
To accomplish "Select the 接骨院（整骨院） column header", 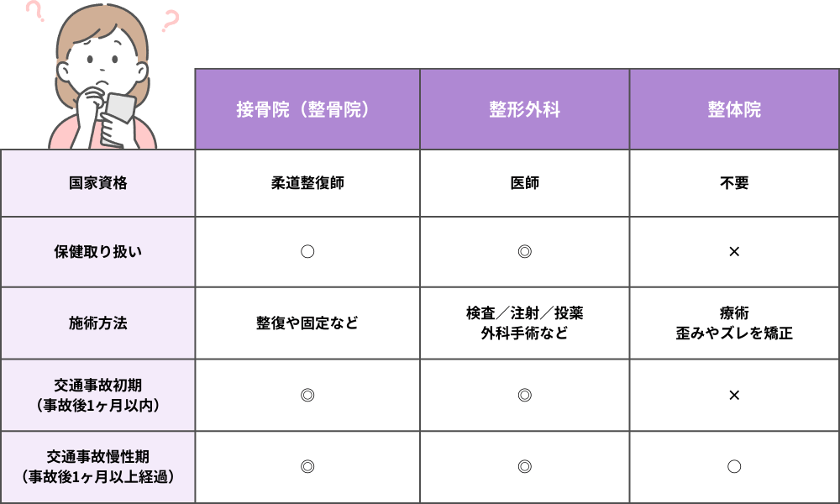I will pos(307,110).
